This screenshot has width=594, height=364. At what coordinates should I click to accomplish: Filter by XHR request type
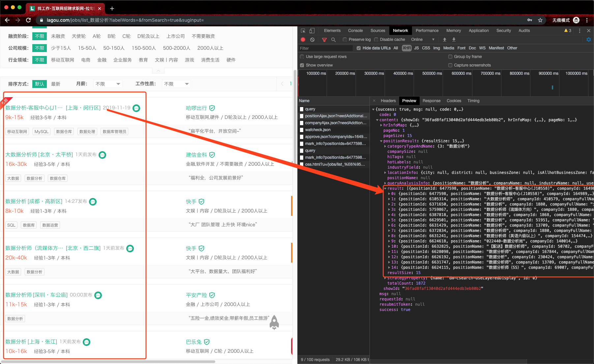coord(407,48)
